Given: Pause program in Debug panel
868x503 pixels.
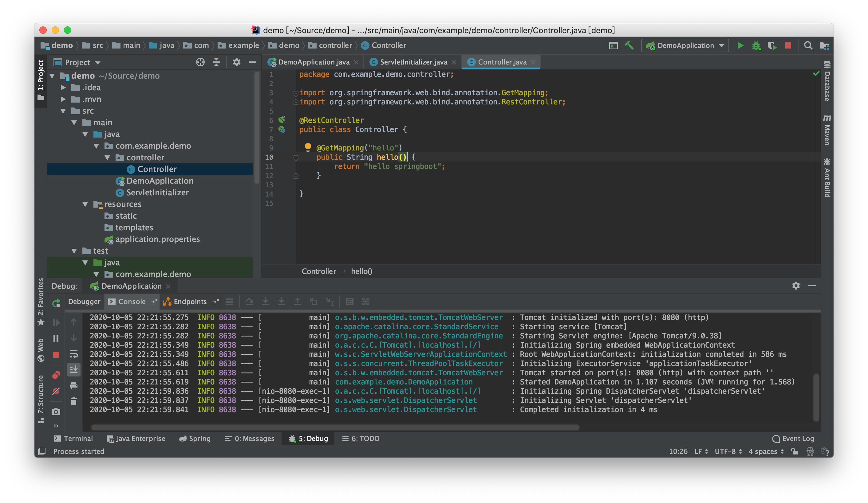Looking at the screenshot, I should click(x=56, y=338).
